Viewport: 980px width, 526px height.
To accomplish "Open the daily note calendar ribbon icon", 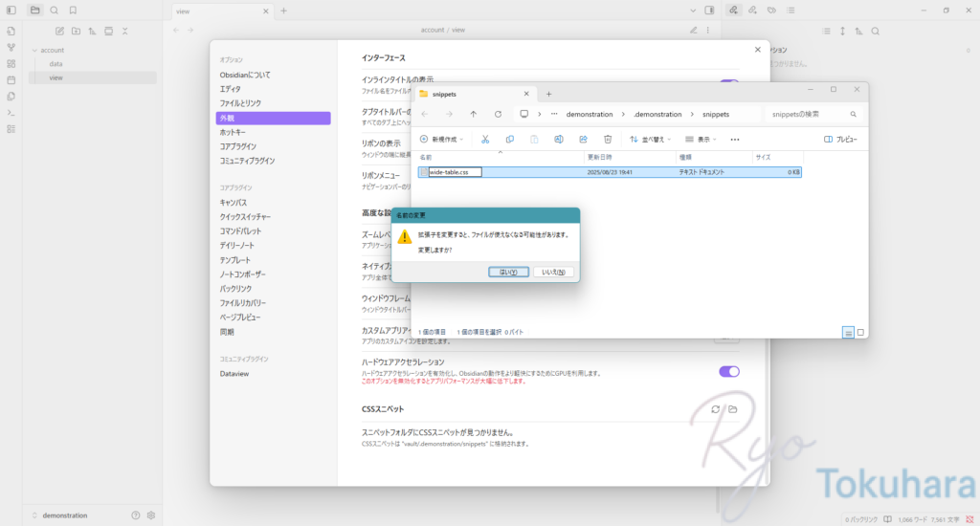I will (11, 79).
